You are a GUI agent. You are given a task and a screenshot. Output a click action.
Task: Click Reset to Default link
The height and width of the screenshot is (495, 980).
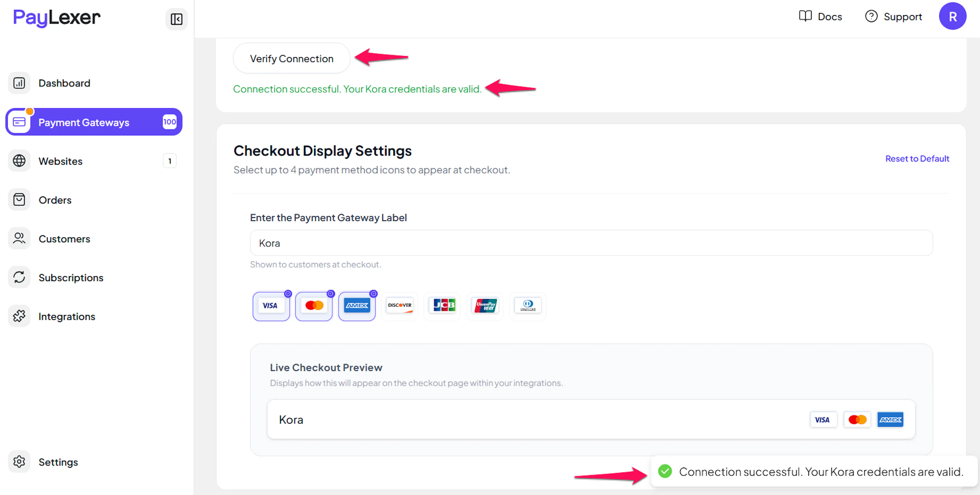pos(917,159)
